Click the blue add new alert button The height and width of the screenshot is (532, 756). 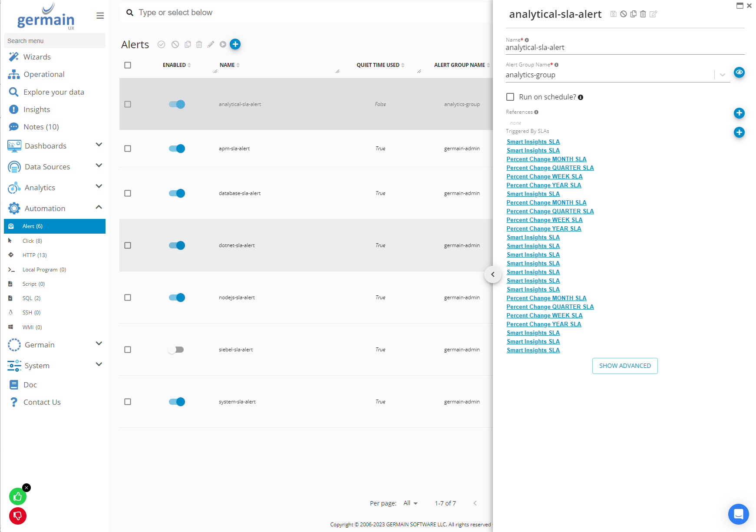point(235,44)
